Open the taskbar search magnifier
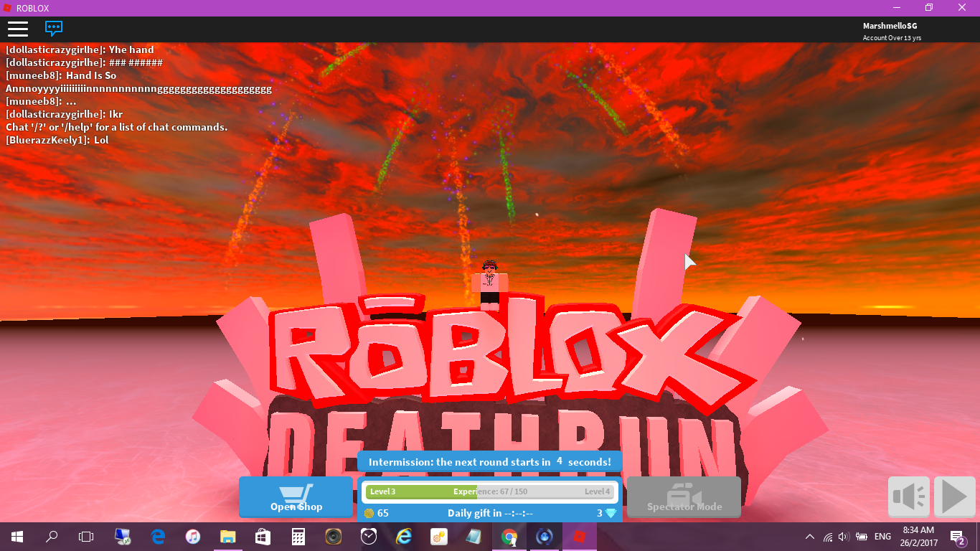 (x=52, y=537)
